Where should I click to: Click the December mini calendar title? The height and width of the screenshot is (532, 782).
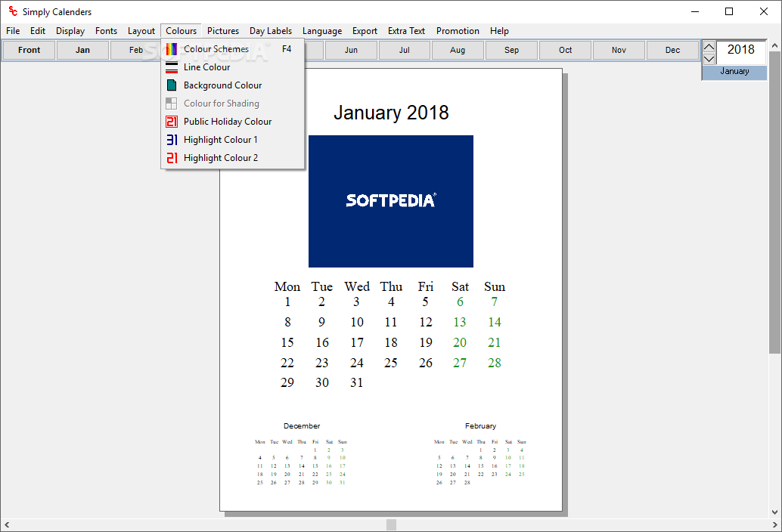(302, 426)
